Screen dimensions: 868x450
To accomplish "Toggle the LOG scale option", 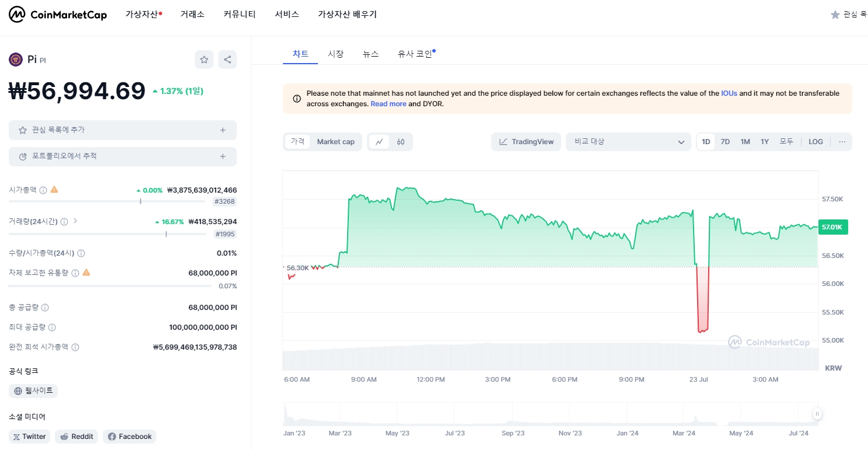I will 815,142.
